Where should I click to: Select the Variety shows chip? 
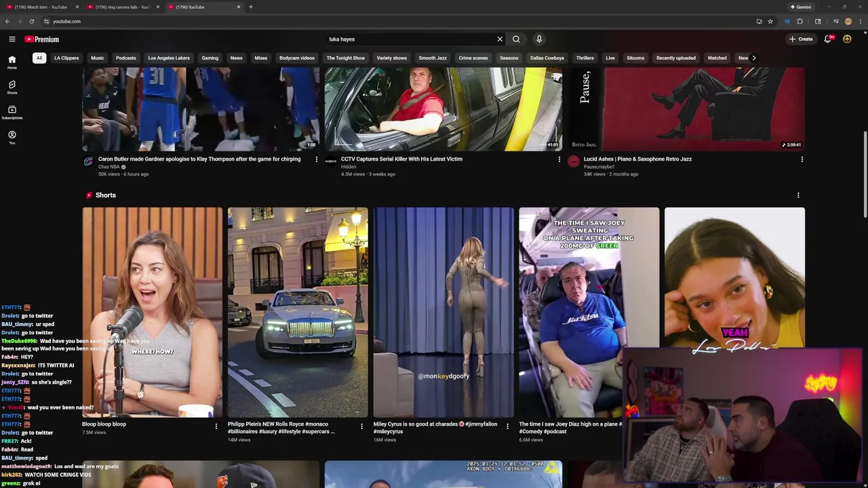coord(392,58)
